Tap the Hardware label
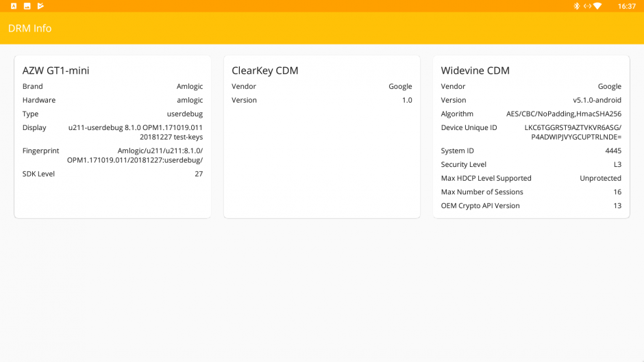644x362 pixels. [39, 100]
